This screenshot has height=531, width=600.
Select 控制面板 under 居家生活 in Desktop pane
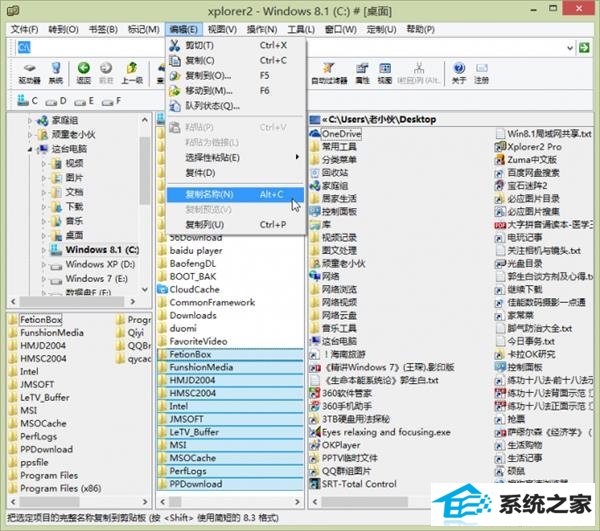point(339,212)
